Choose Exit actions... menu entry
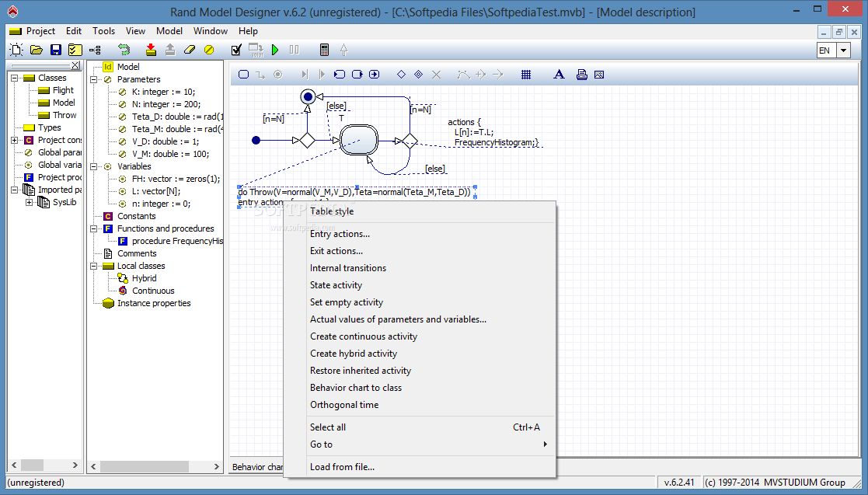 pos(420,251)
